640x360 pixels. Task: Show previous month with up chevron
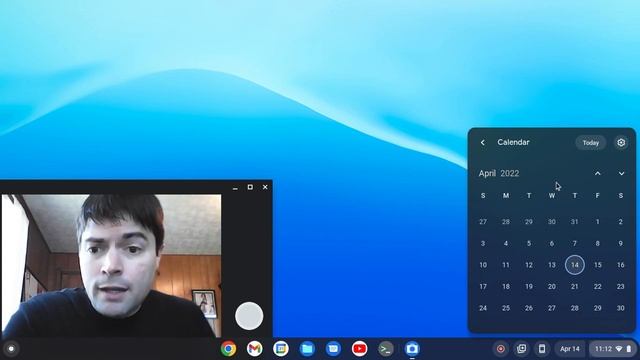598,173
